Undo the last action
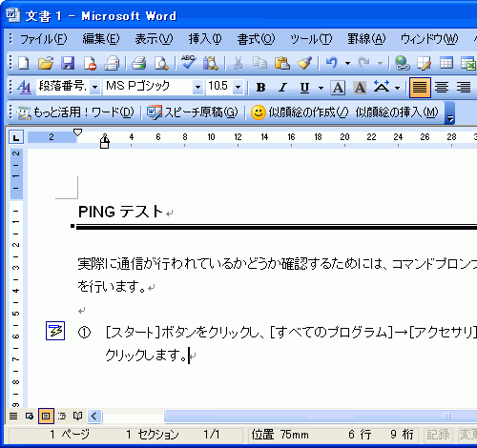The height and width of the screenshot is (448, 477). (331, 63)
